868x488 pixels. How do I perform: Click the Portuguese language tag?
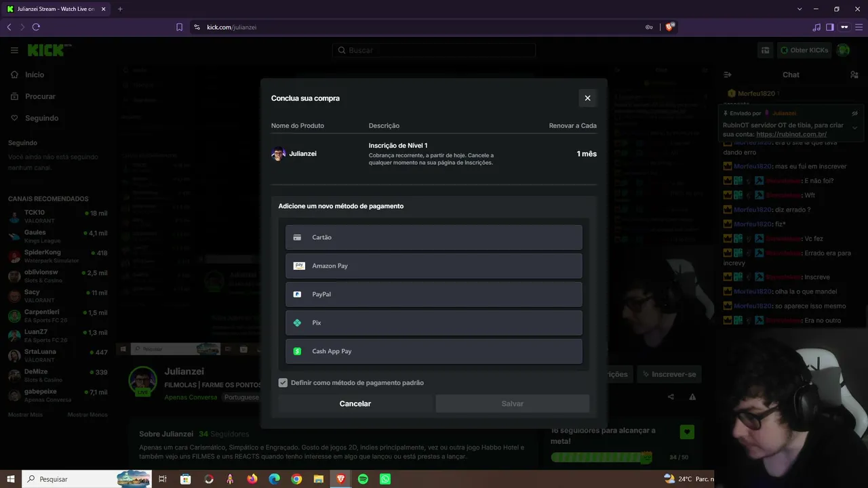pos(241,397)
